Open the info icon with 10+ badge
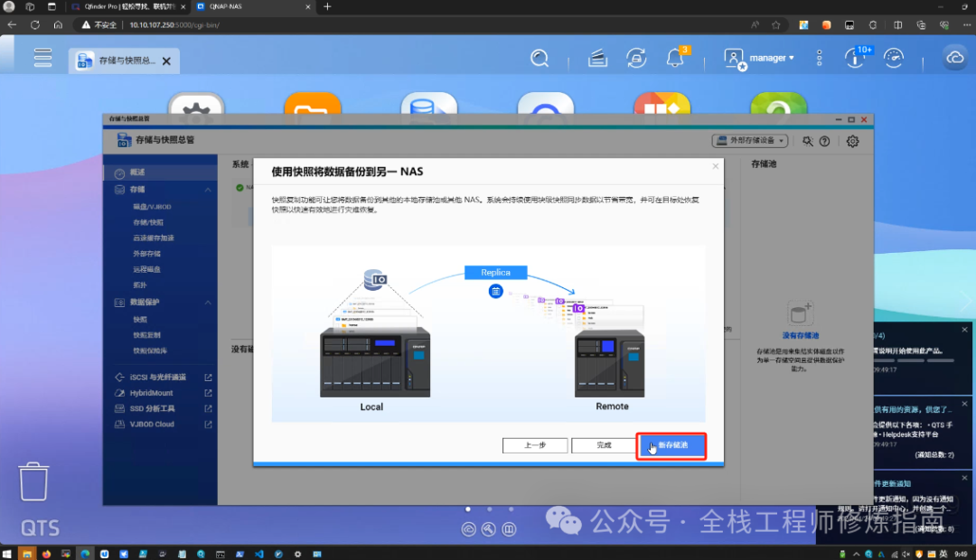Image resolution: width=976 pixels, height=560 pixels. 855,58
